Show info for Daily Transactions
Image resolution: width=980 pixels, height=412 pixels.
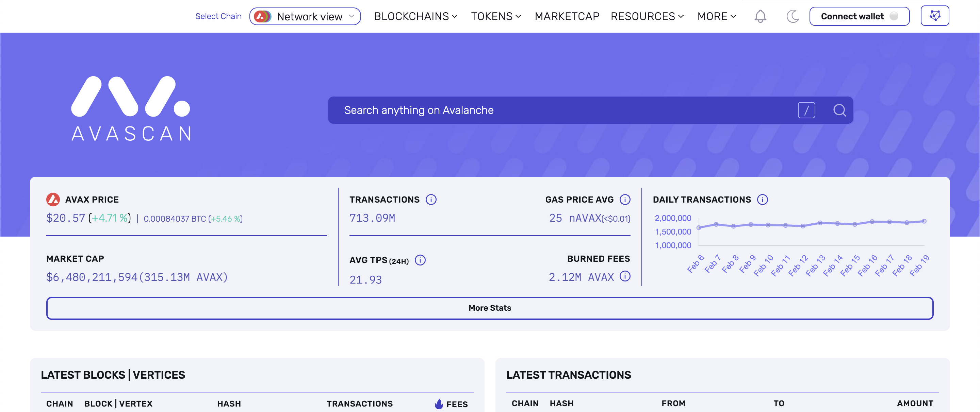762,200
